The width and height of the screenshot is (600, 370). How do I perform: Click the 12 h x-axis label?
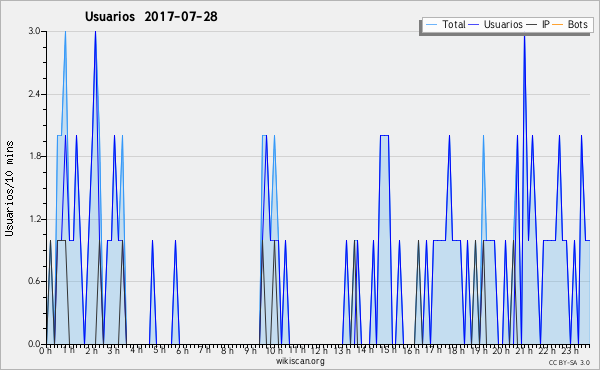319,350
